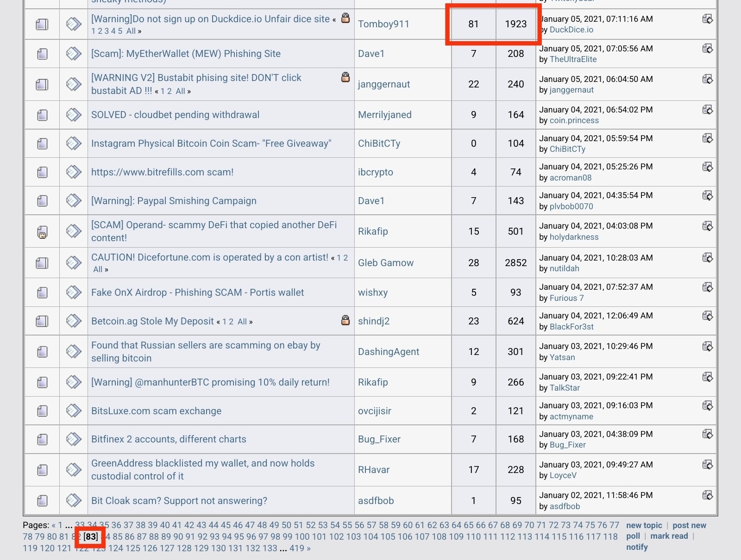The image size is (741, 560).
Task: Click last poster 'DuckDice.io' link
Action: coord(571,30)
